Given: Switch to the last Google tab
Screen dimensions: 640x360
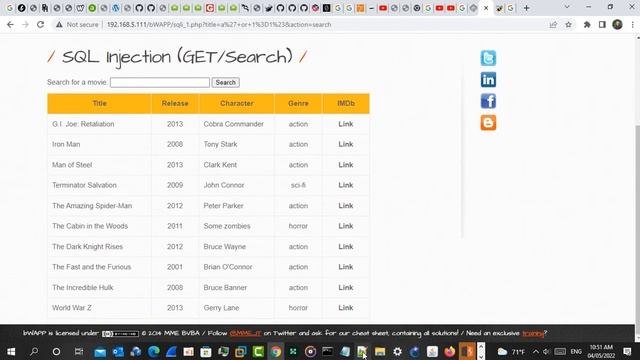Looking at the screenshot, I should click(x=510, y=8).
